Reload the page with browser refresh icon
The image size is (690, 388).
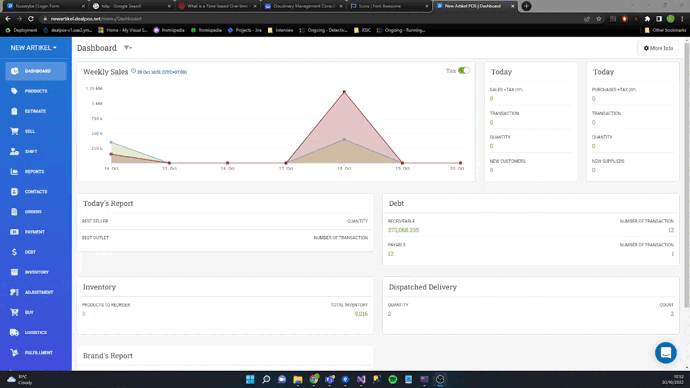(31, 19)
